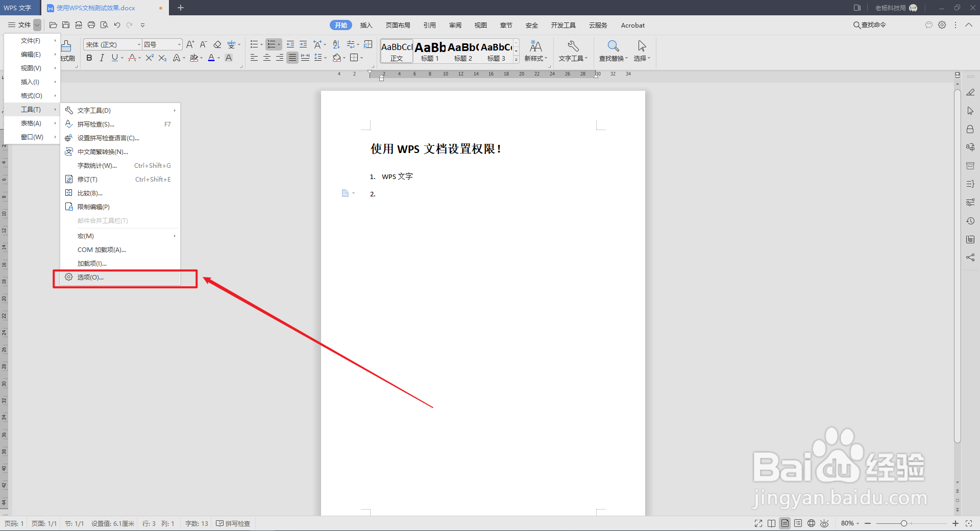Image resolution: width=980 pixels, height=531 pixels.
Task: Click the Sort A-Z icon
Action: 336,44
